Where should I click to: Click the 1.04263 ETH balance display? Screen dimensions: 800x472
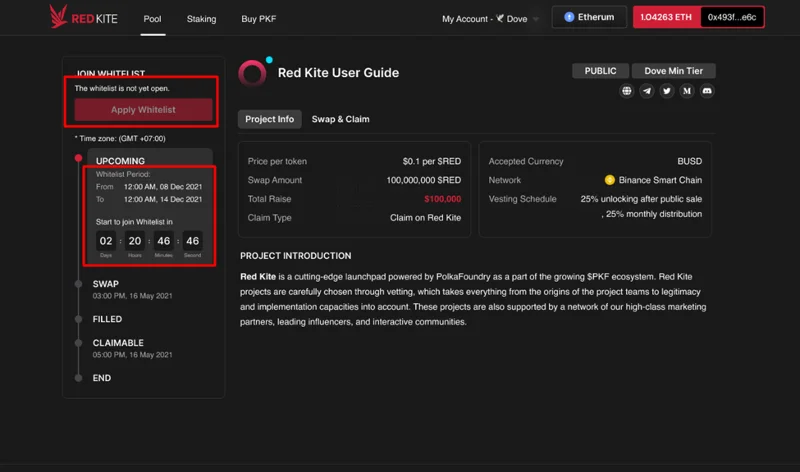click(x=666, y=17)
